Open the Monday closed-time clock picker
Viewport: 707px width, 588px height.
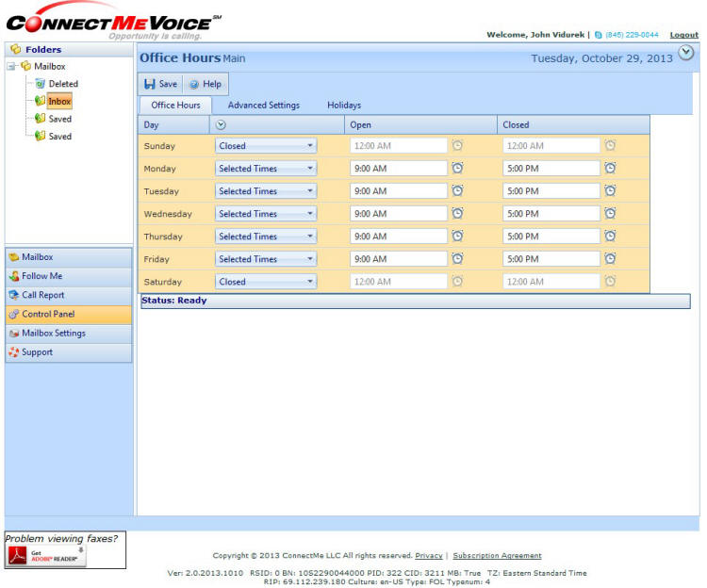[x=611, y=168]
